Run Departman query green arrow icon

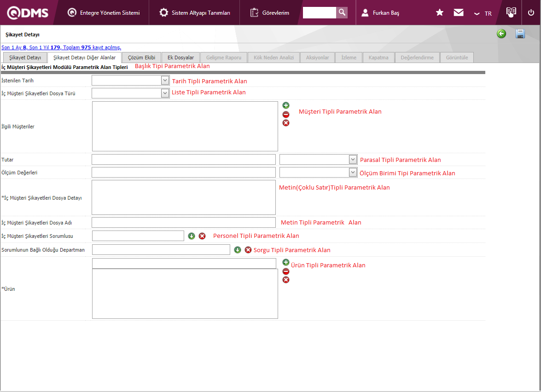tap(238, 250)
